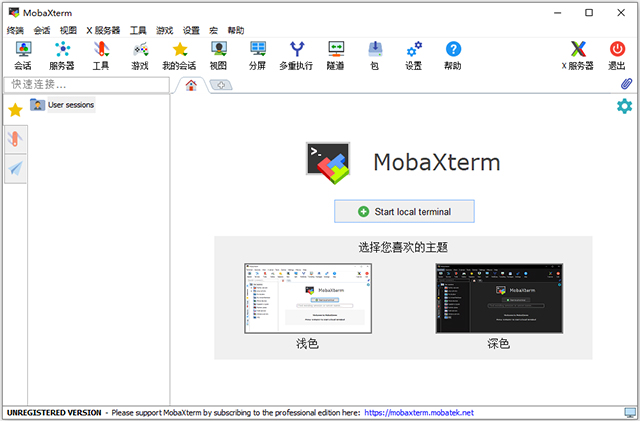Click the 服务器 (Servers) toolbar icon
The height and width of the screenshot is (421, 640).
(x=62, y=56)
